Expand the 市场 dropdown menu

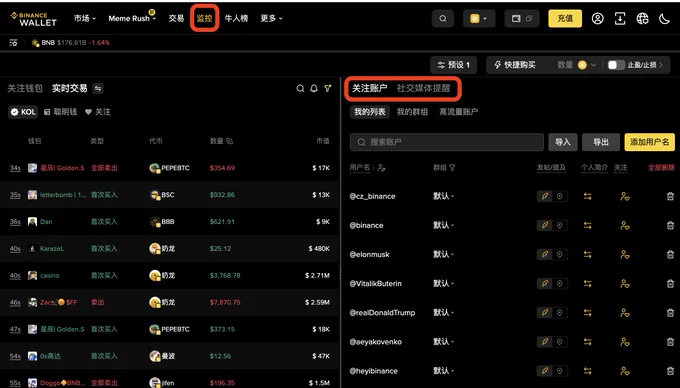[x=85, y=18]
